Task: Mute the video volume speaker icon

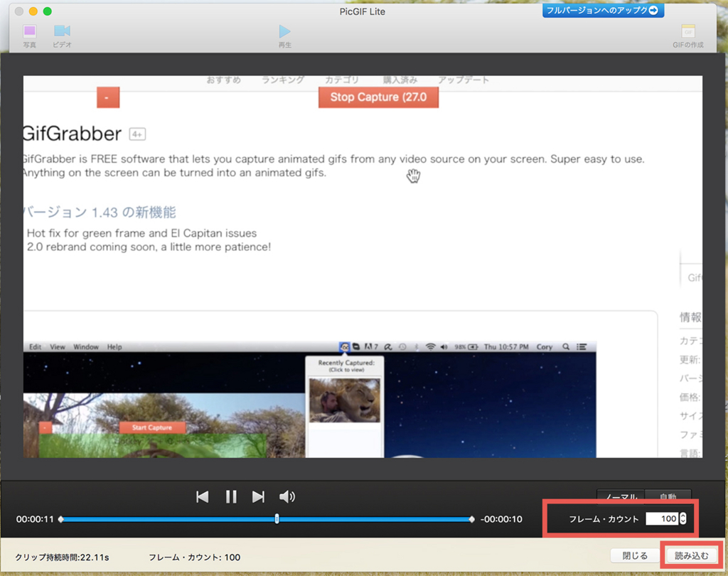Action: (287, 496)
